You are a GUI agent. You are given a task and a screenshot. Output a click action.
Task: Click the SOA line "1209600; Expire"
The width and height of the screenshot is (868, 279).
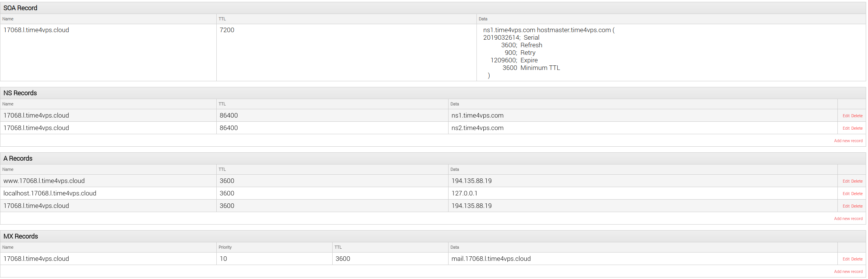[514, 60]
